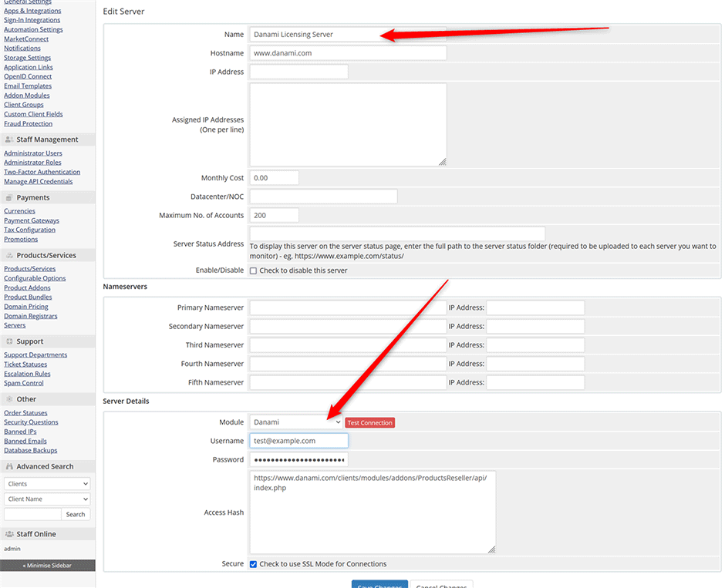Viewport: 725px width, 588px height.
Task: Click the Staff Management section icon
Action: click(x=8, y=139)
